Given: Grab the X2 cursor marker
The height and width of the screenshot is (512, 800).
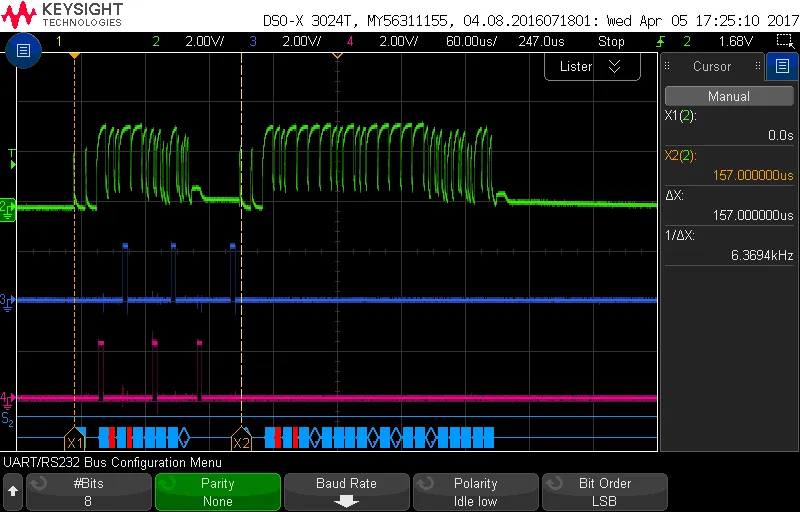Looking at the screenshot, I should 241,440.
